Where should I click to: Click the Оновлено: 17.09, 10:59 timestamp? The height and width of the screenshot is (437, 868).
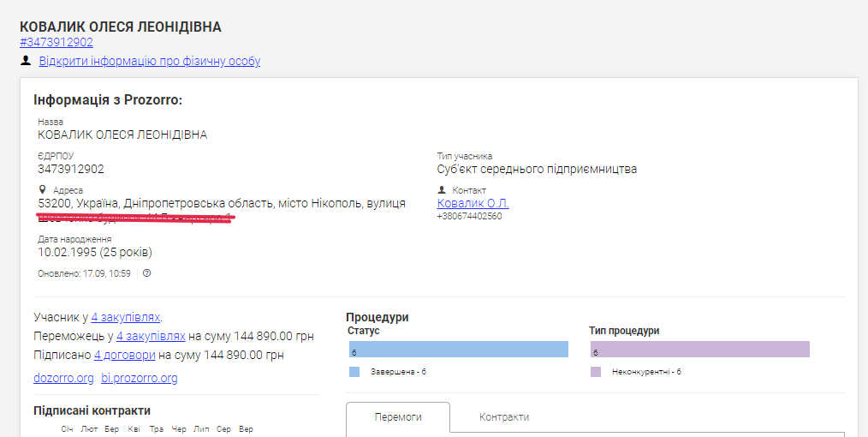[84, 273]
